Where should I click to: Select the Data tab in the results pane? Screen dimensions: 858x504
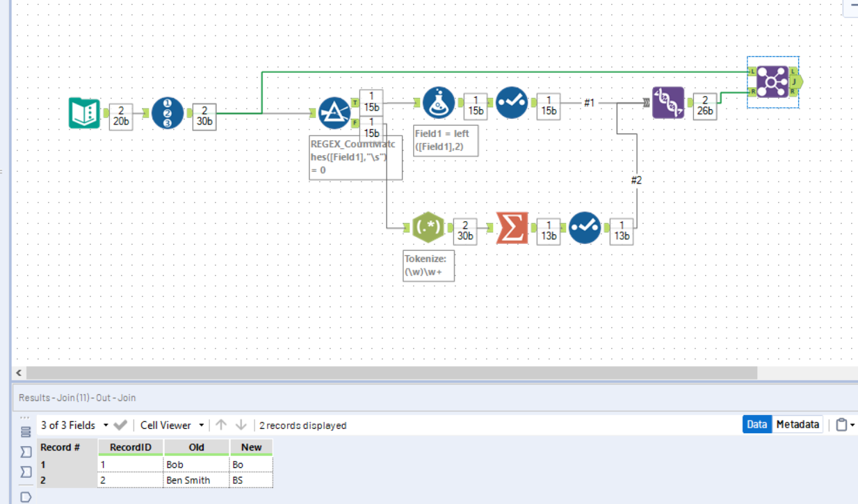(756, 424)
